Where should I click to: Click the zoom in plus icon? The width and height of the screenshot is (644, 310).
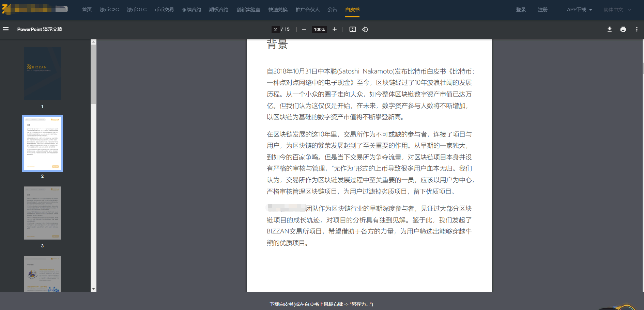(x=335, y=29)
